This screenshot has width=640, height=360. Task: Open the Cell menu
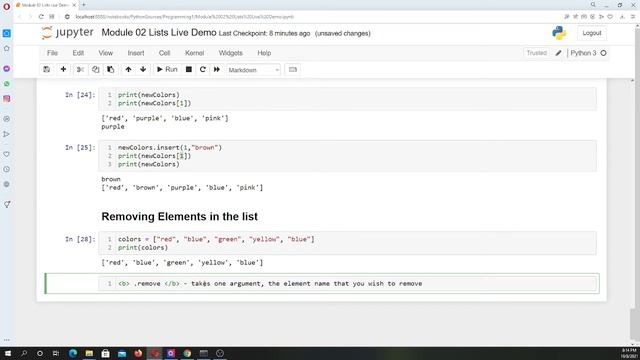[x=164, y=53]
